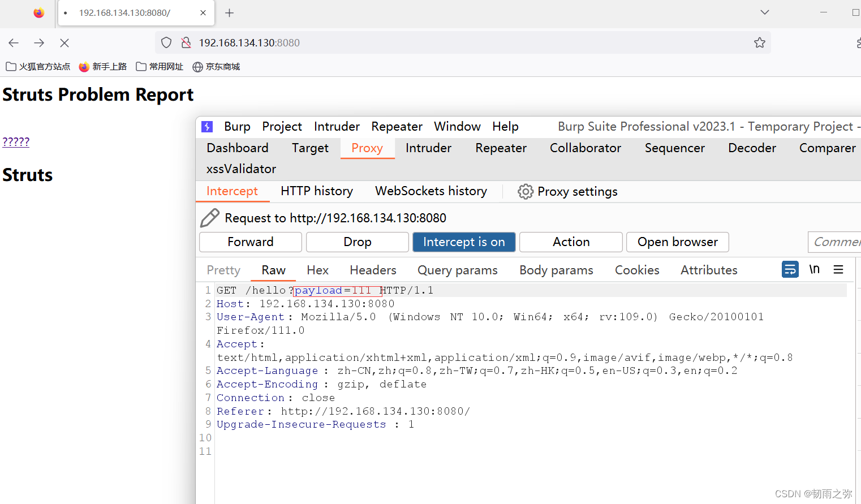Open the Action button menu
Viewport: 861px width, 504px height.
571,242
